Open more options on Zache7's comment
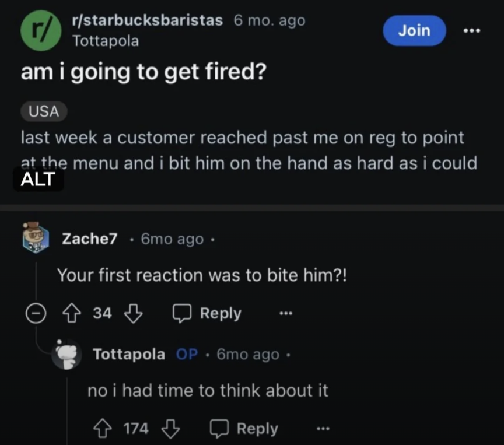Image resolution: width=504 pixels, height=445 pixels. [x=286, y=313]
